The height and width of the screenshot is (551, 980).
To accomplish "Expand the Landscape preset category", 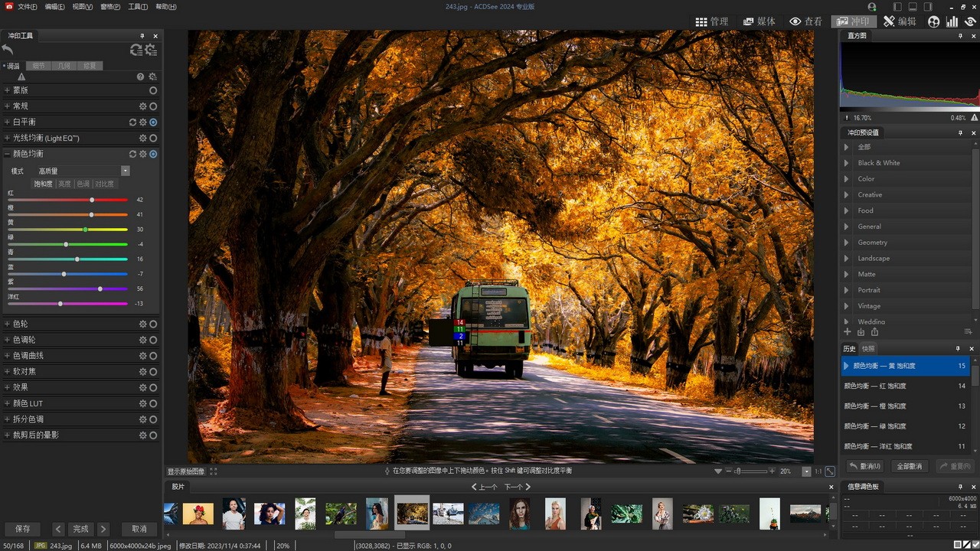I will tap(846, 259).
